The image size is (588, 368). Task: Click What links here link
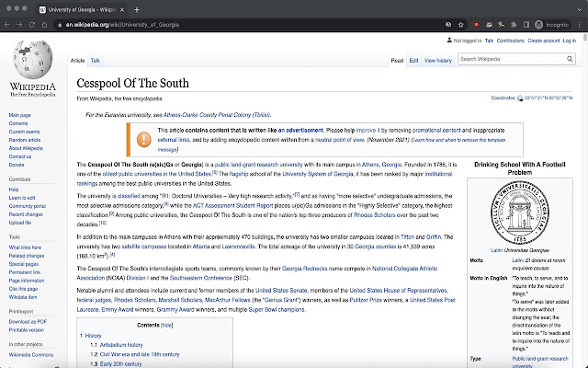tap(25, 247)
